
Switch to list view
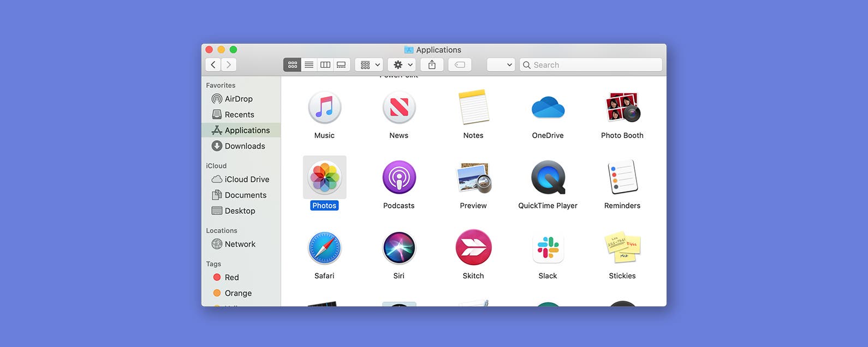[309, 65]
